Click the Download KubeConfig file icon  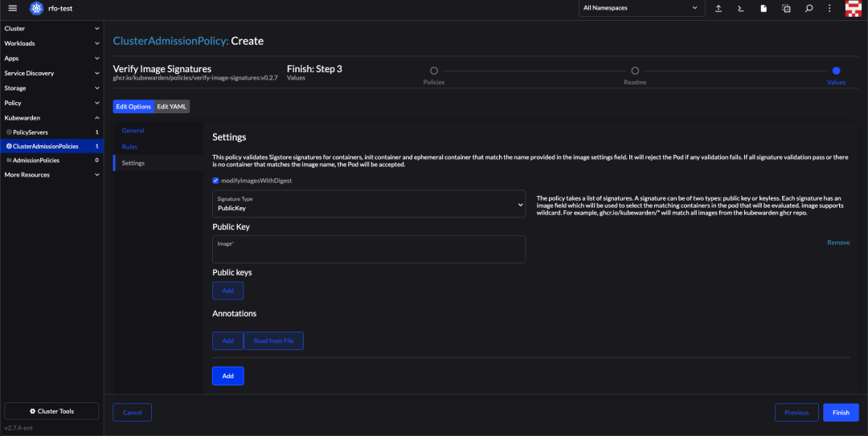[764, 8]
